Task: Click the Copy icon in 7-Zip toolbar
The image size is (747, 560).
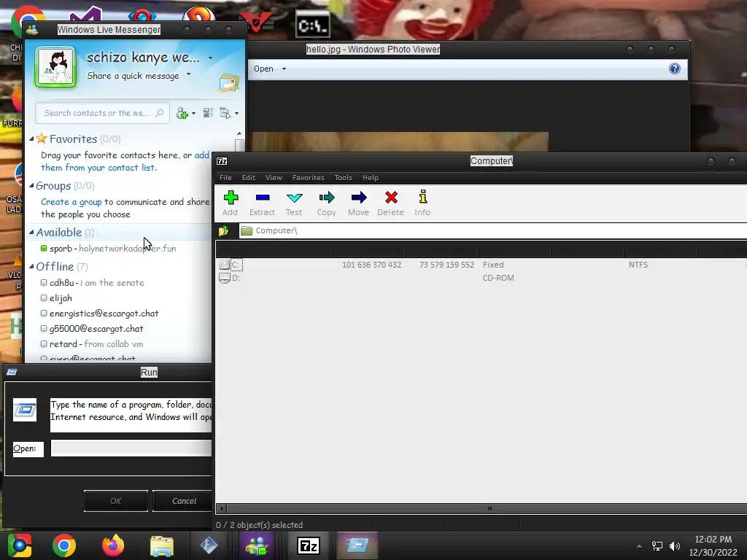Action: pos(327,203)
